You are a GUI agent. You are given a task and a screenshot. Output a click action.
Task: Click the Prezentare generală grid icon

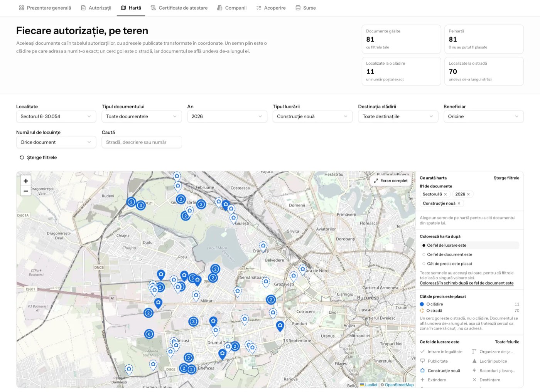(x=22, y=8)
